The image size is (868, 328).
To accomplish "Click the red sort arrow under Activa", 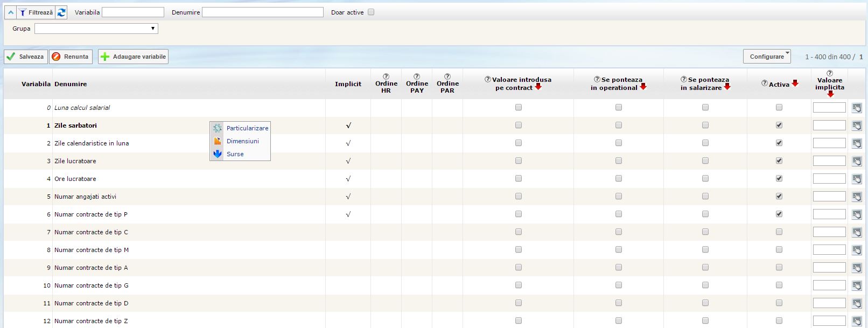I will [795, 83].
